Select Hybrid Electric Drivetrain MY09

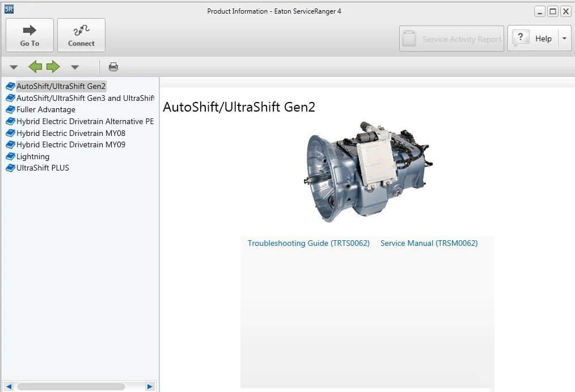[x=71, y=144]
